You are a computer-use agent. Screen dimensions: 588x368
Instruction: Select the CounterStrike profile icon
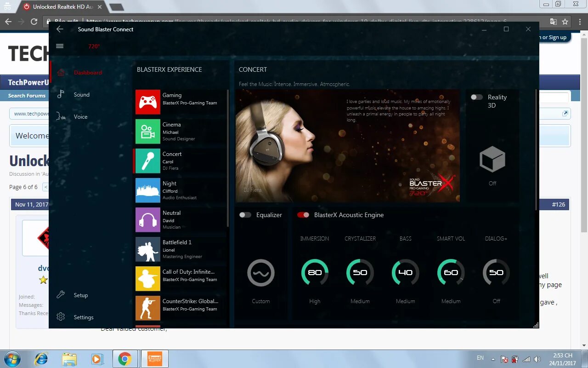point(148,308)
